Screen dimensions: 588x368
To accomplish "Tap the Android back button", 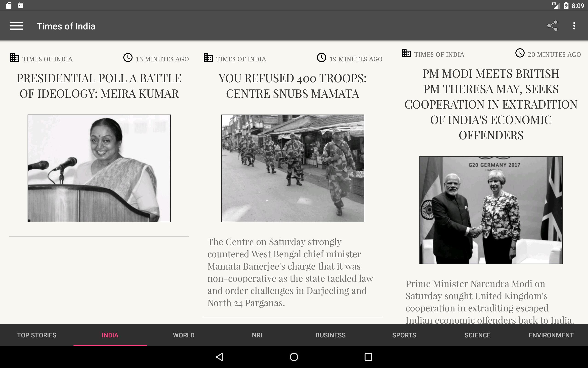I will tap(220, 357).
